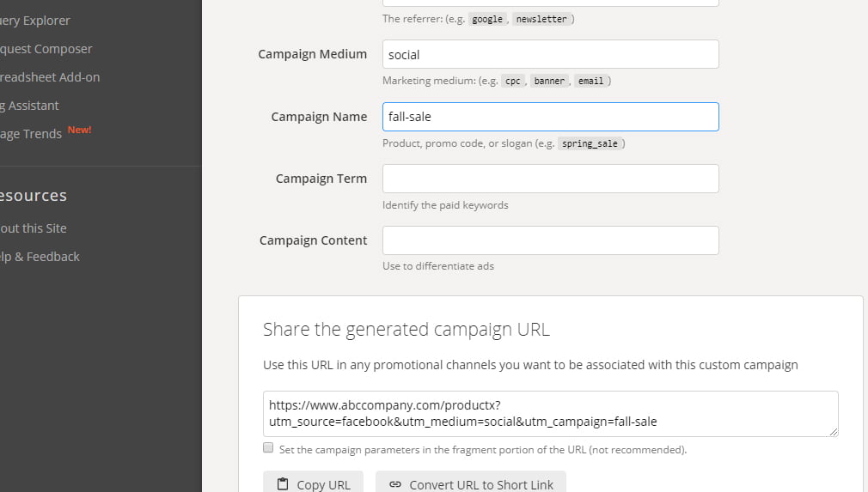
Task: Click the 'Use to differentiate ads' hint
Action: (438, 266)
